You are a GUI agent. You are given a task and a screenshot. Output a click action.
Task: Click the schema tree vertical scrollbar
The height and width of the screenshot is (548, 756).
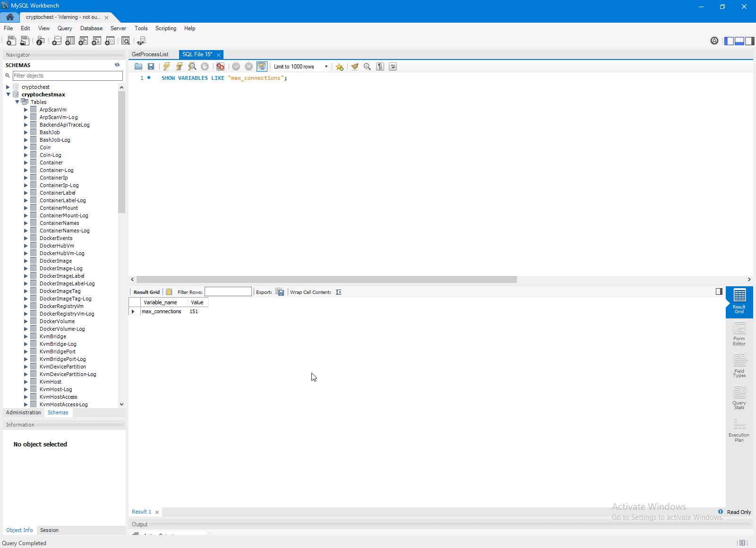121,152
